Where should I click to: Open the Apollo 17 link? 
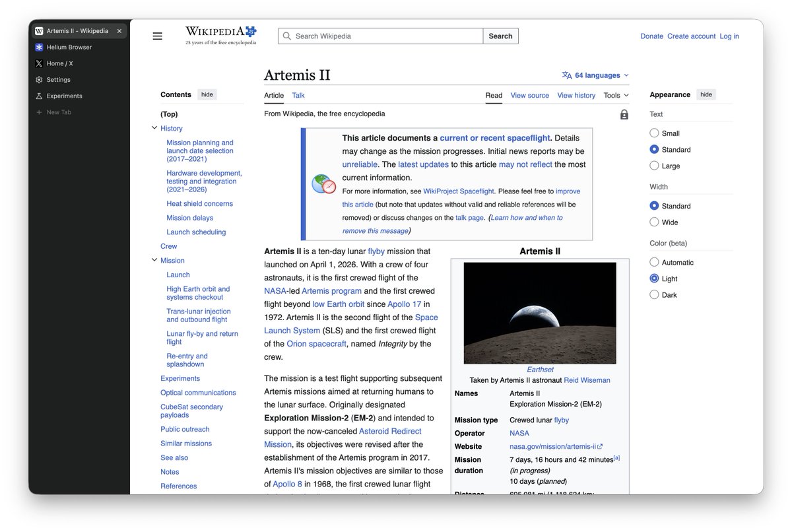[404, 304]
